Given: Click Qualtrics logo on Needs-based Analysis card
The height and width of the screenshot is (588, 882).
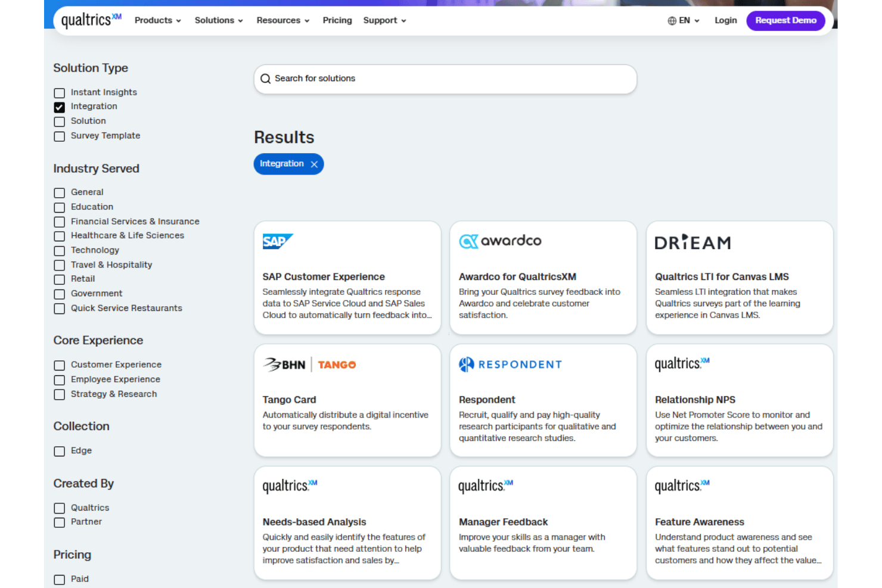Looking at the screenshot, I should (x=290, y=486).
